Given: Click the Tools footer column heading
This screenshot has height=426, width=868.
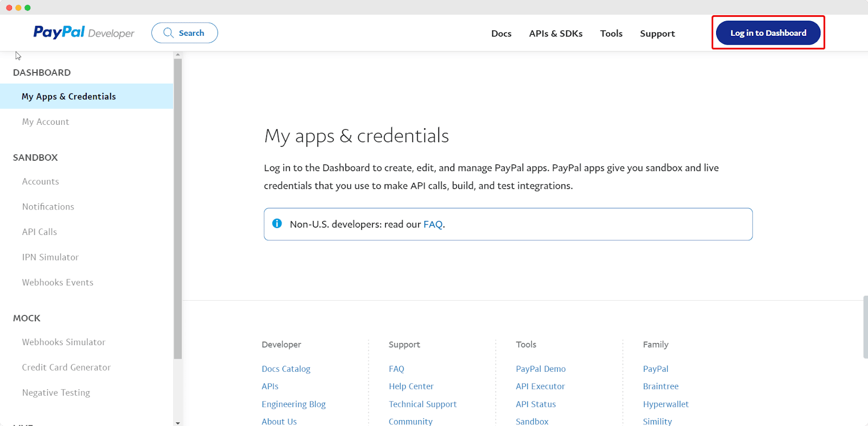Looking at the screenshot, I should 526,345.
